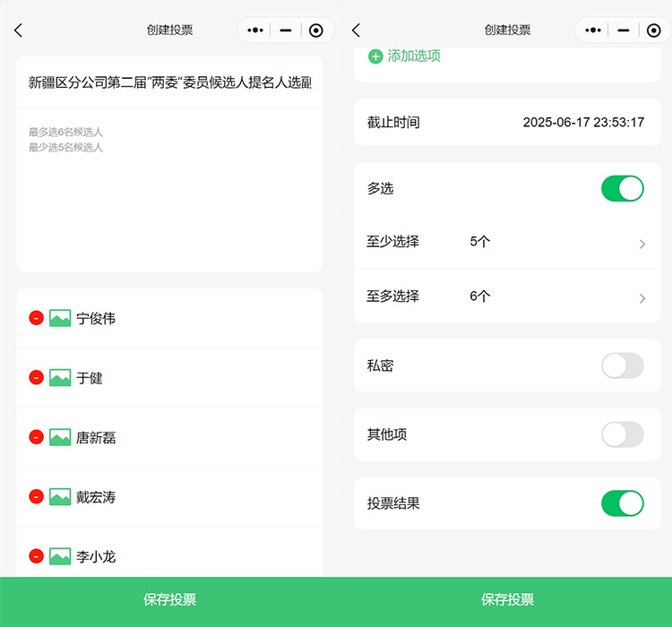Click the red minus icon beside 于健
Screen dimensions: 672x627
(36, 378)
